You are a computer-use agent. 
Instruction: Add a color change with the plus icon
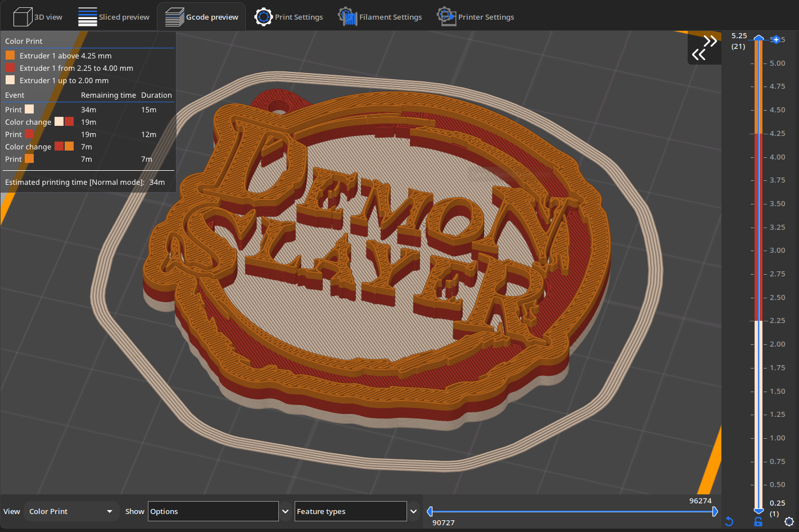point(776,39)
